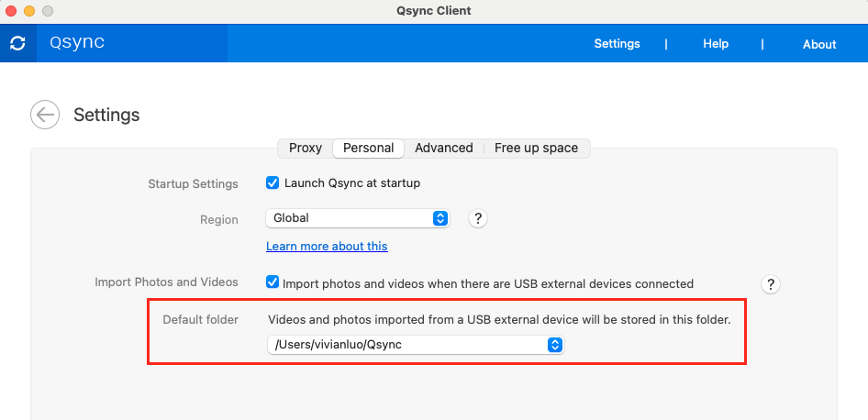Select the Personal tab

(368, 148)
